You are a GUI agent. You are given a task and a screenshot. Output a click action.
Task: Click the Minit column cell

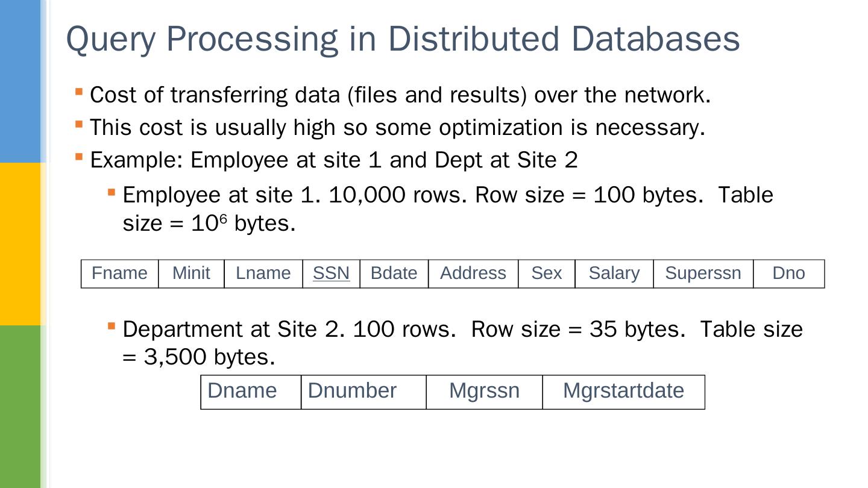191,274
